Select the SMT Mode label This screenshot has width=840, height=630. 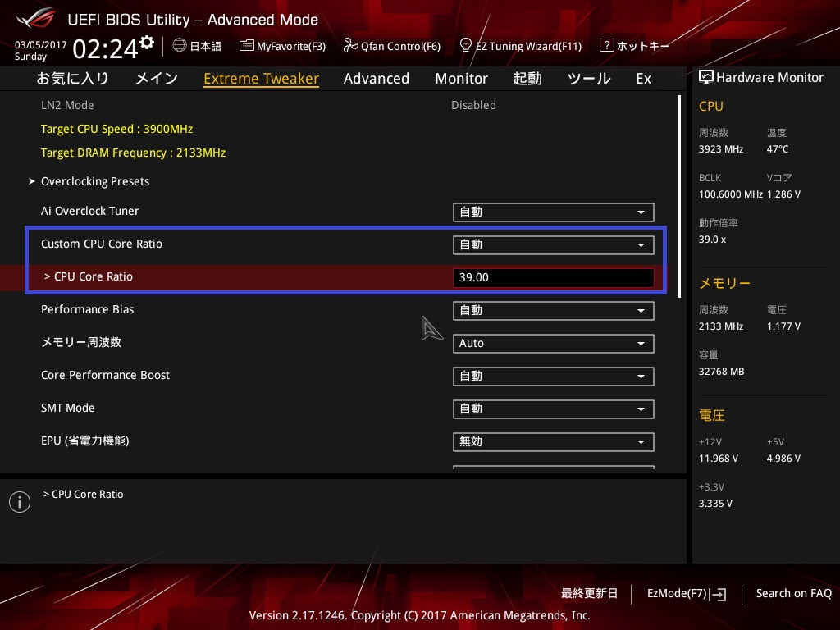[x=68, y=408]
